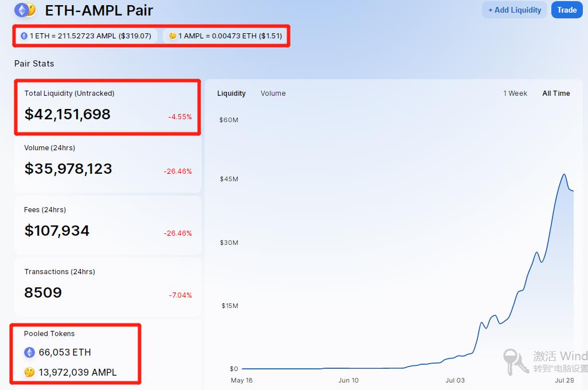This screenshot has height=390, width=588.
Task: Click the Pooled Tokens label
Action: [49, 334]
